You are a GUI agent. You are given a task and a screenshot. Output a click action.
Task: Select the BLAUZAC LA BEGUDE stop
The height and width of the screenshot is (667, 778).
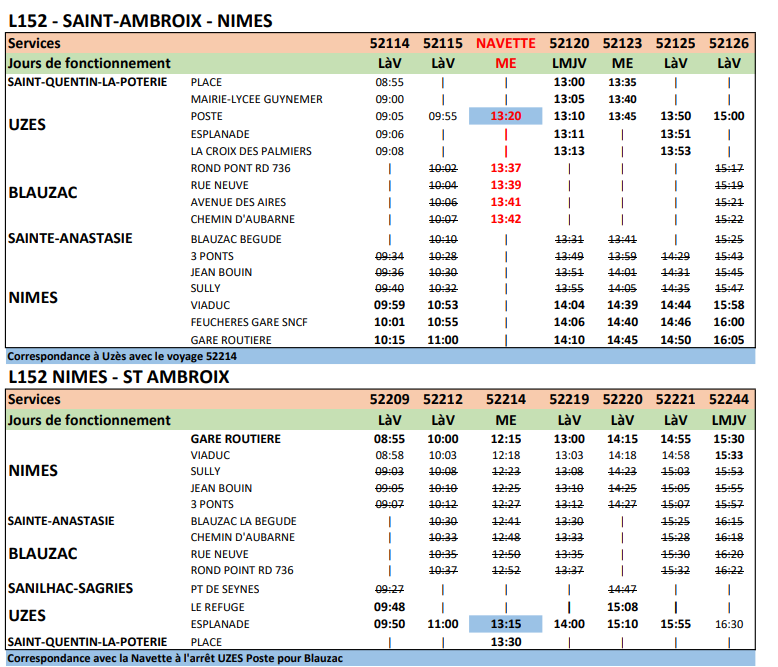(244, 522)
